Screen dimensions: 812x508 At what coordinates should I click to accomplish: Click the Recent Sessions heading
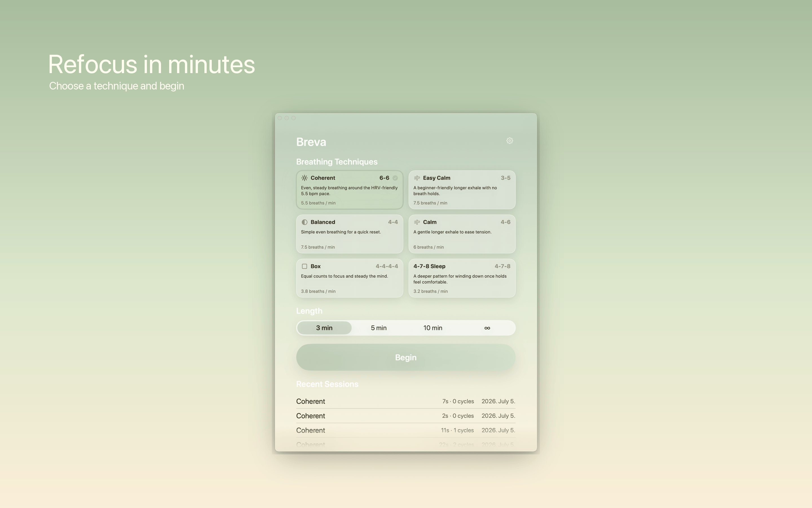(327, 384)
